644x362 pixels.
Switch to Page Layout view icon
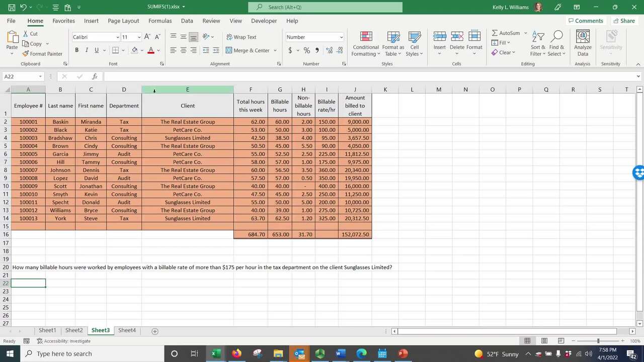[x=544, y=341]
